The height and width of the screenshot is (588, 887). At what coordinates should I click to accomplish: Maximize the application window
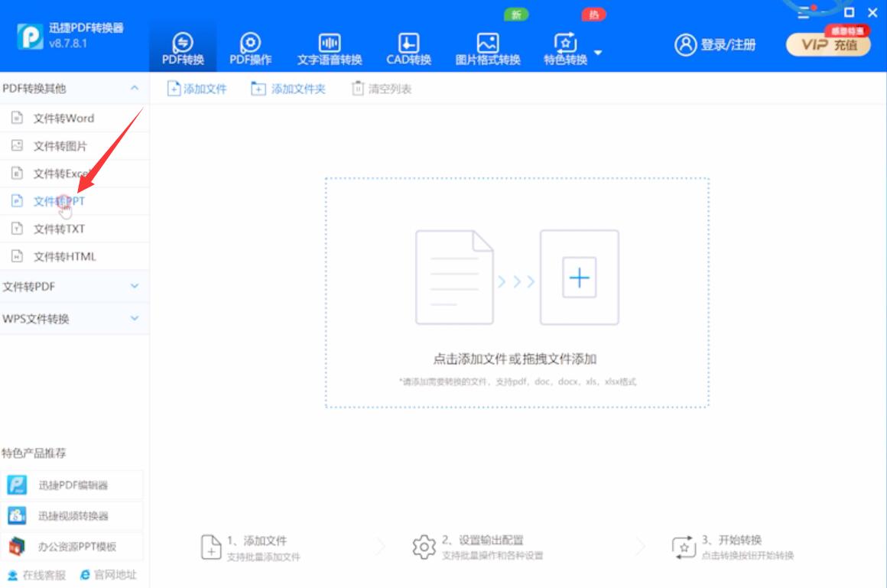click(x=849, y=12)
